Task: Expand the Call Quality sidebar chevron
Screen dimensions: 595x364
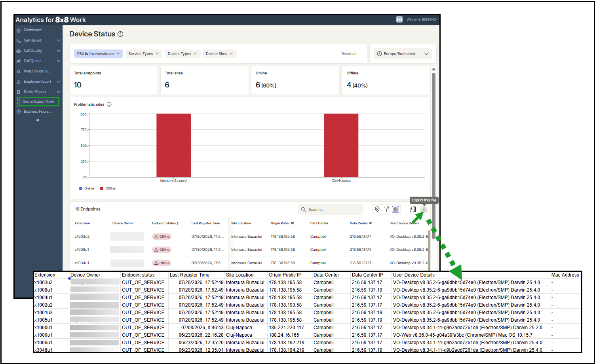Action: (59, 51)
